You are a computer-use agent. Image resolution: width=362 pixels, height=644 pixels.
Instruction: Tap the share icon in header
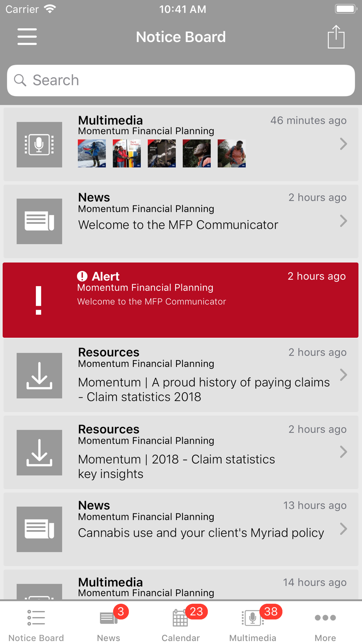tap(336, 37)
